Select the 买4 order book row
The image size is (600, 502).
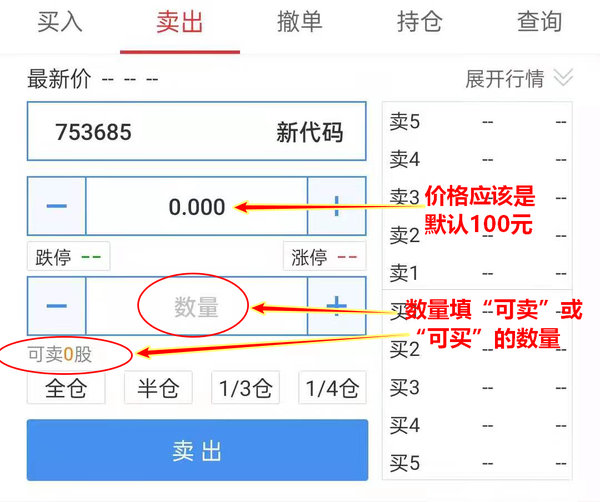click(477, 425)
